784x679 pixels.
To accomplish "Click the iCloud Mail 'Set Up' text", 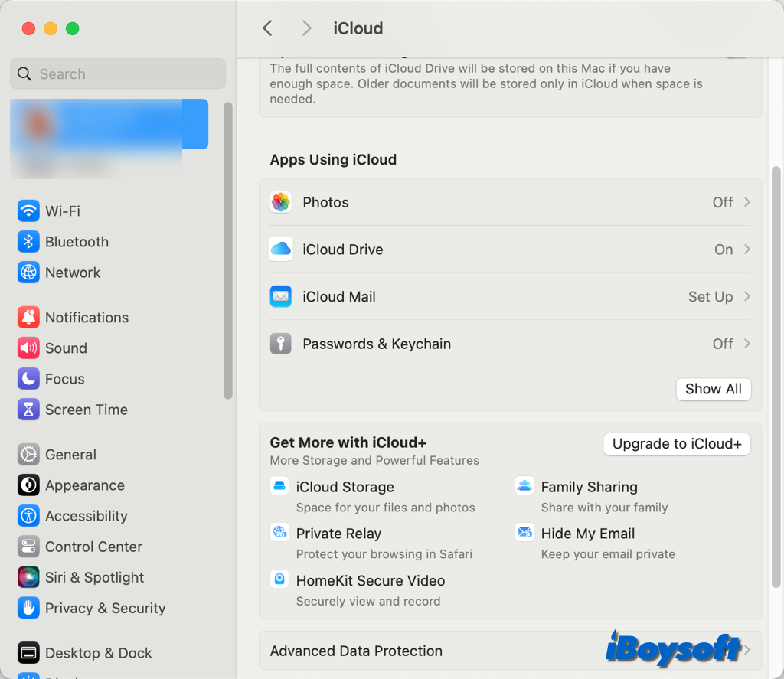I will (710, 296).
